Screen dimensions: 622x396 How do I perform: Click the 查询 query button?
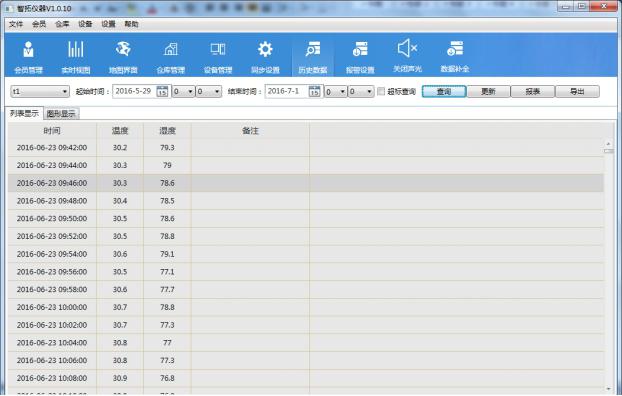pos(444,92)
